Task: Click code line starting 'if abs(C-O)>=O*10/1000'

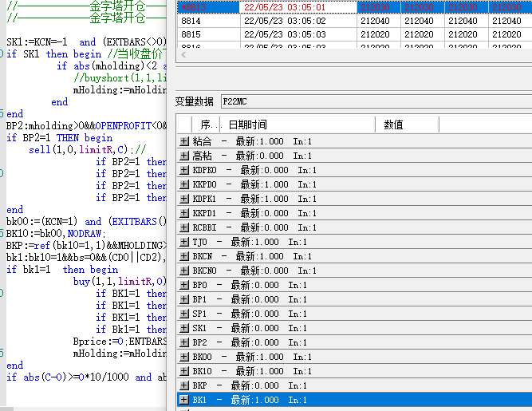Action: [x=86, y=377]
